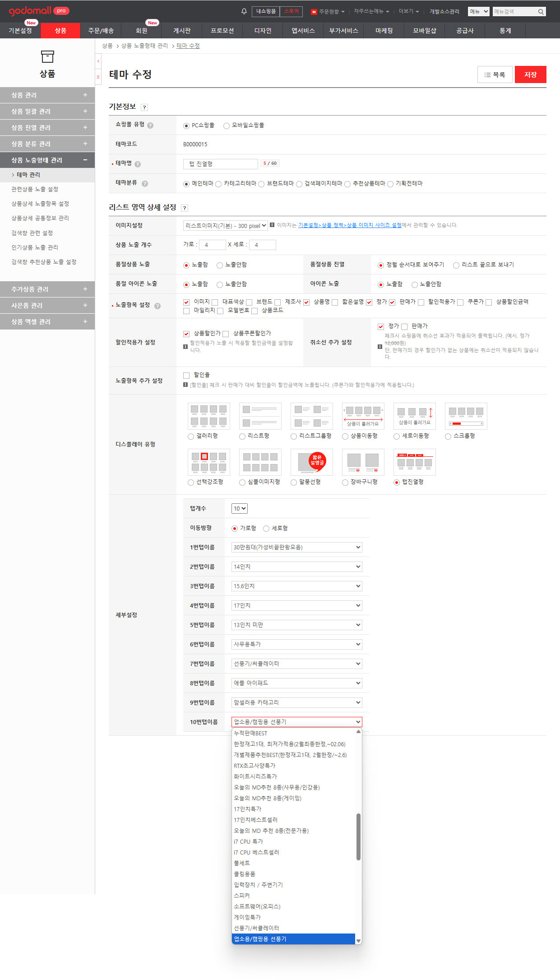Screen dimensions: 560x980
Task: Click the 저장 save button
Action: 531,75
